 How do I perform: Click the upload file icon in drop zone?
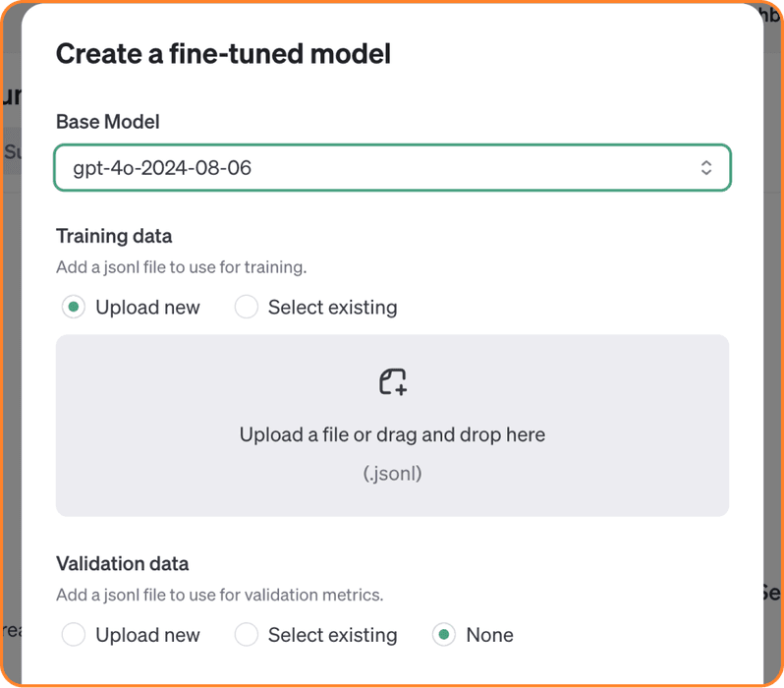click(x=393, y=382)
